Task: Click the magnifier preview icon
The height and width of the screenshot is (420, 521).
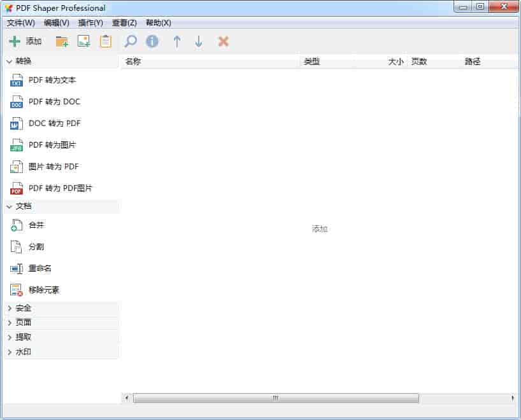Action: click(130, 41)
